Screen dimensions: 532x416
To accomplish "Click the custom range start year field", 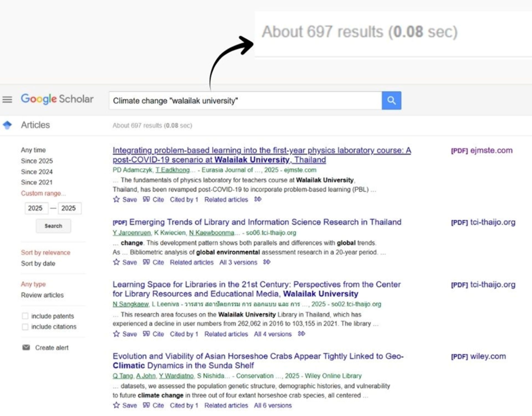I will click(36, 208).
